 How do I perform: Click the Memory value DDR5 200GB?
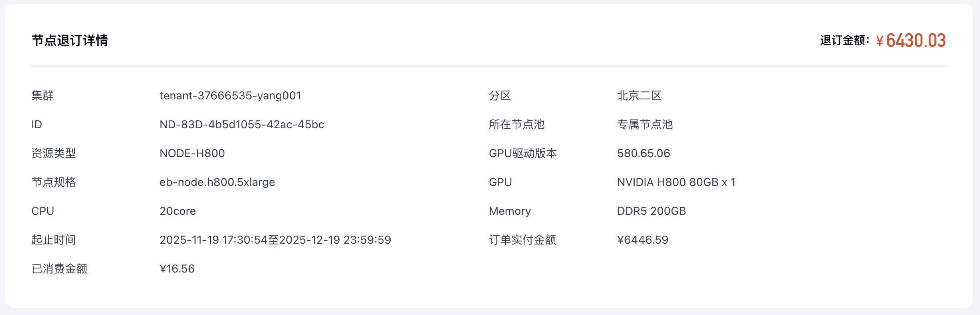click(x=651, y=211)
